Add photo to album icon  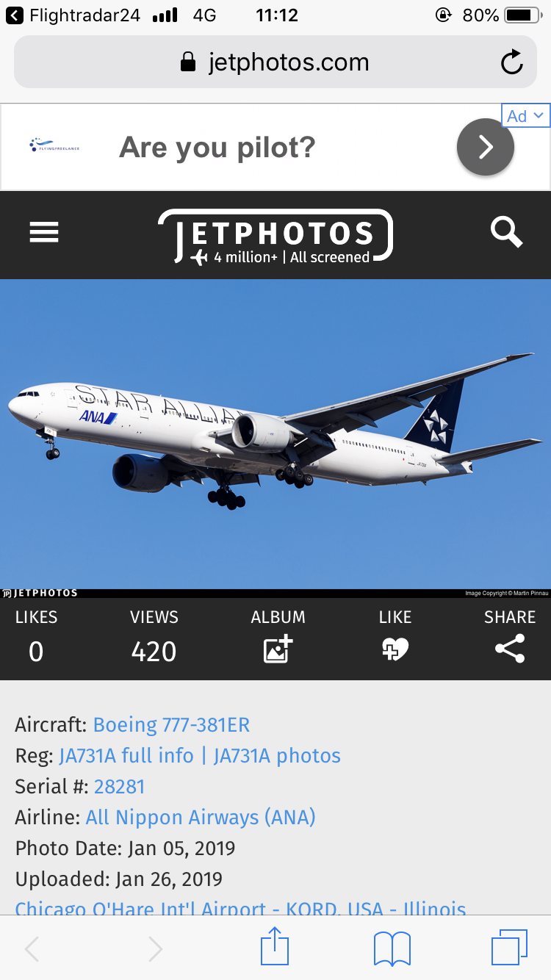(x=278, y=649)
